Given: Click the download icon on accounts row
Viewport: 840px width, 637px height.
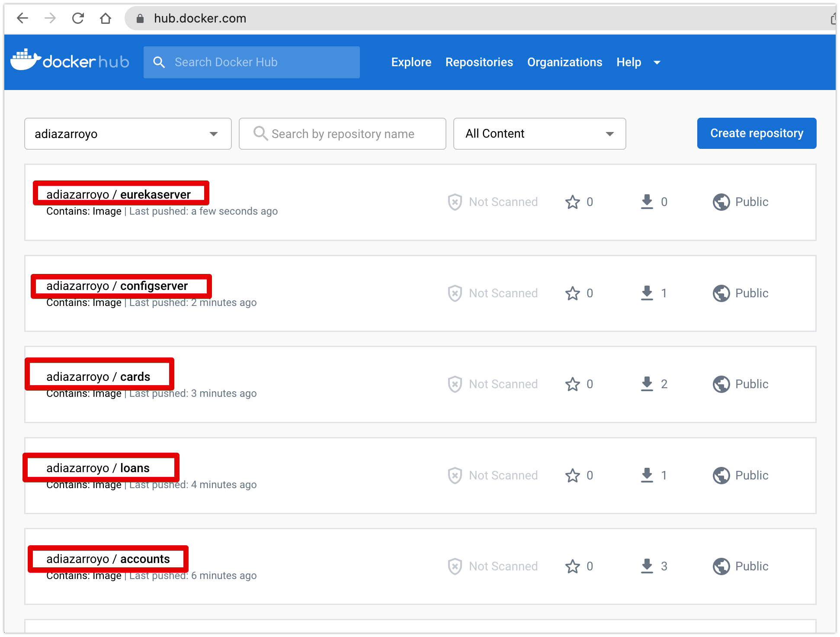Looking at the screenshot, I should tap(647, 566).
